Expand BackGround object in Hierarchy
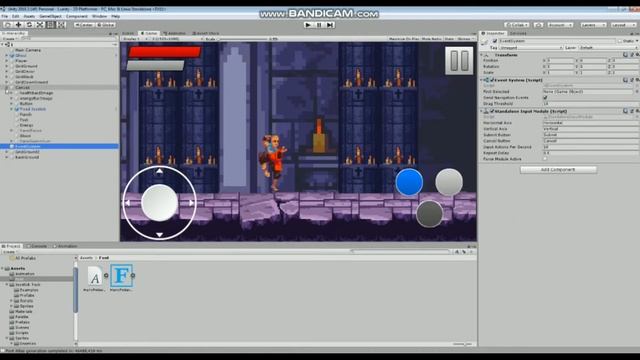 (x=7, y=157)
